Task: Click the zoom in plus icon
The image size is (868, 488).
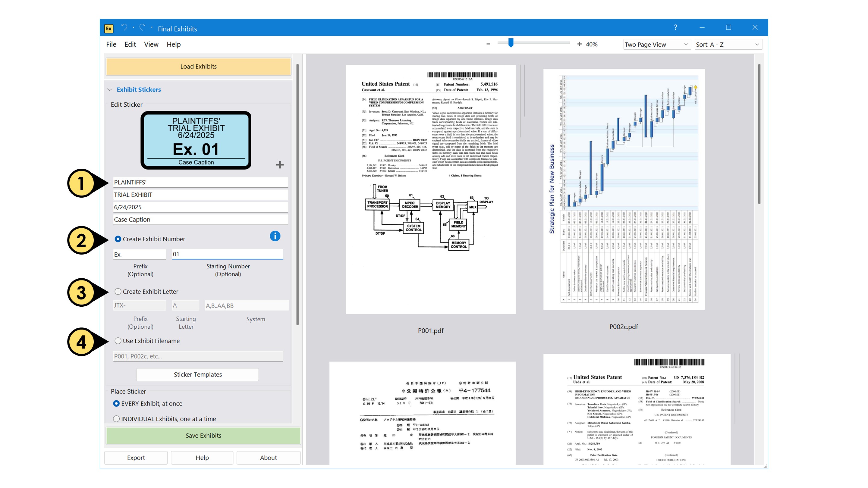Action: pos(579,44)
